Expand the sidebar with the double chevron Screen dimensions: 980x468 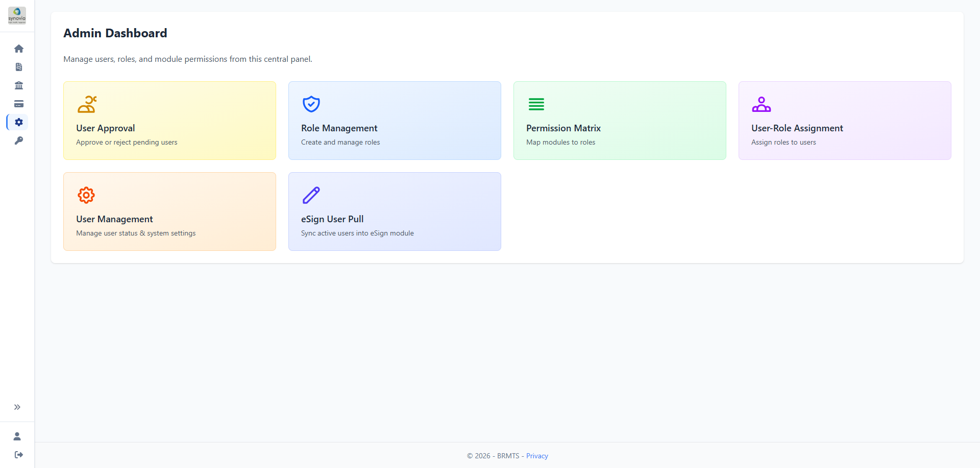pos(17,407)
